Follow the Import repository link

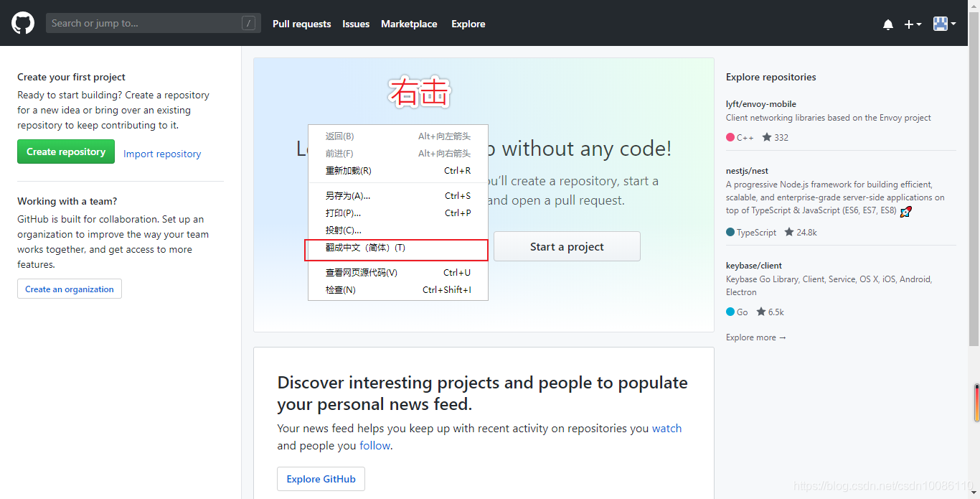pos(162,154)
